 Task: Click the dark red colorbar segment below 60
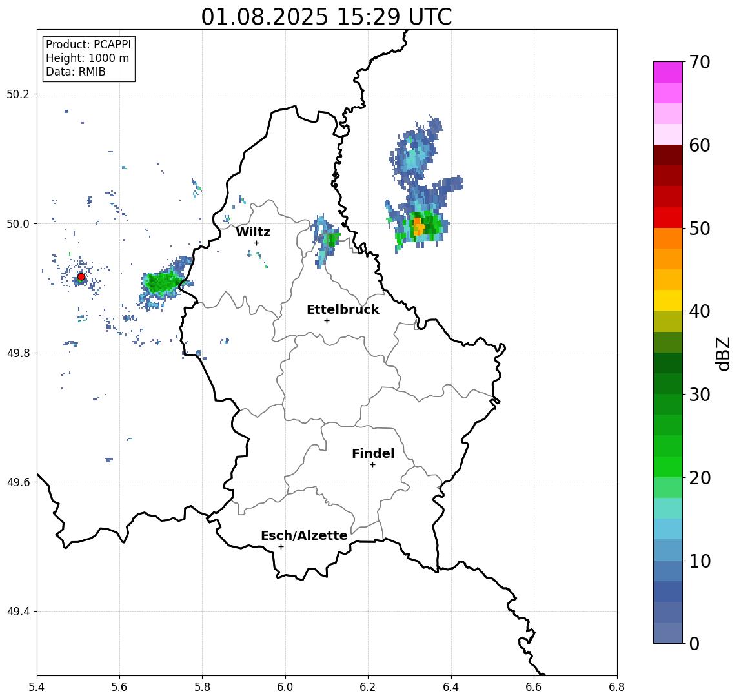coord(668,155)
